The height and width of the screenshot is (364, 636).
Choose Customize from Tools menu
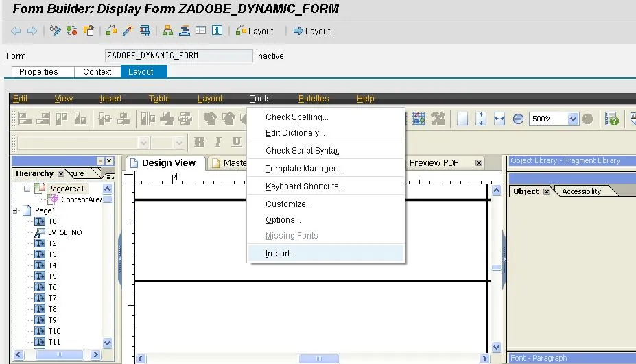click(x=326, y=204)
